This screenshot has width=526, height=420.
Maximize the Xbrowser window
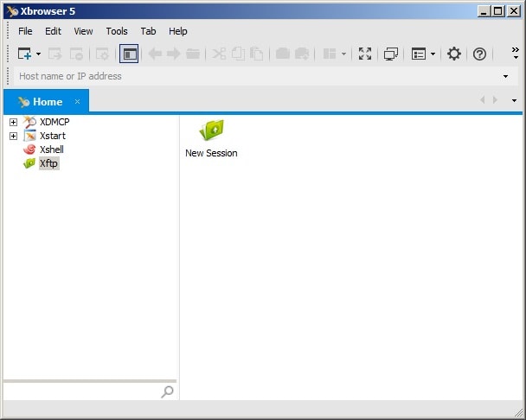(497, 11)
